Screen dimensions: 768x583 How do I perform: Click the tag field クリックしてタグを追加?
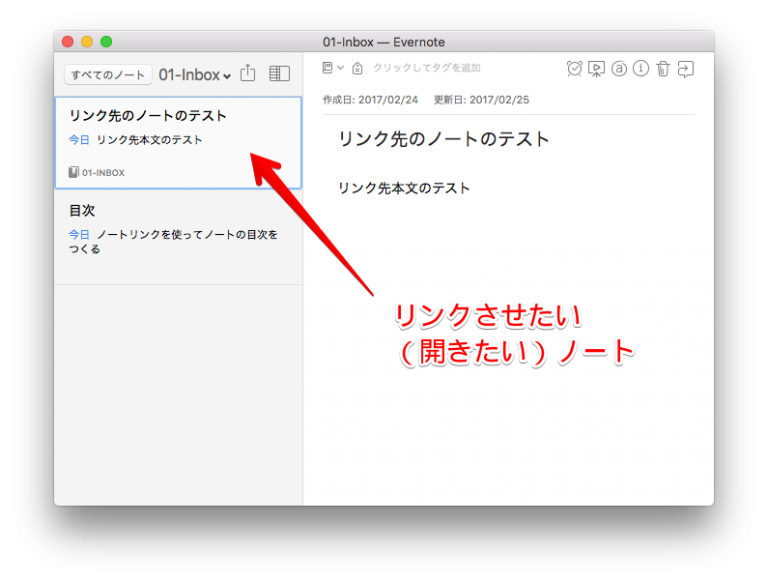(x=427, y=68)
